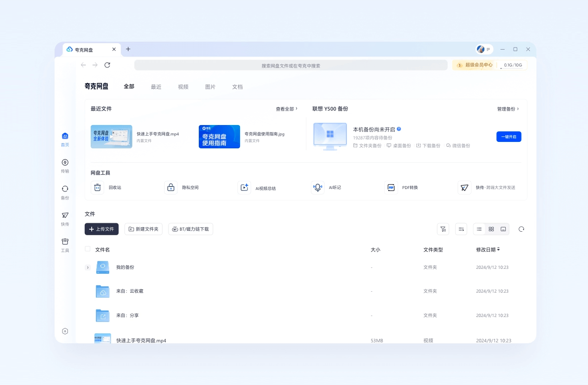Click the 0.1G/10G storage usage indicator
Screen dimensions: 588x385
click(x=513, y=65)
